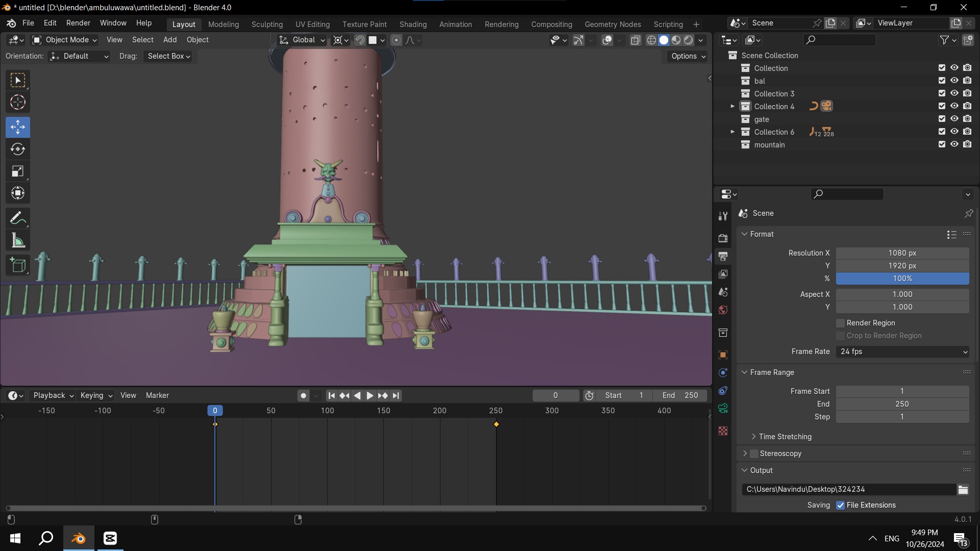
Task: Switch viewport to rendered shading mode
Action: click(689, 40)
